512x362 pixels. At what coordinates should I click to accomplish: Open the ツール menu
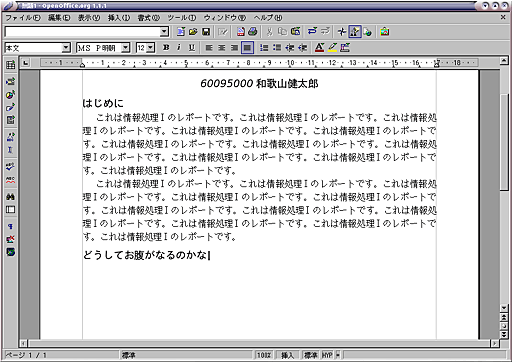pos(182,18)
